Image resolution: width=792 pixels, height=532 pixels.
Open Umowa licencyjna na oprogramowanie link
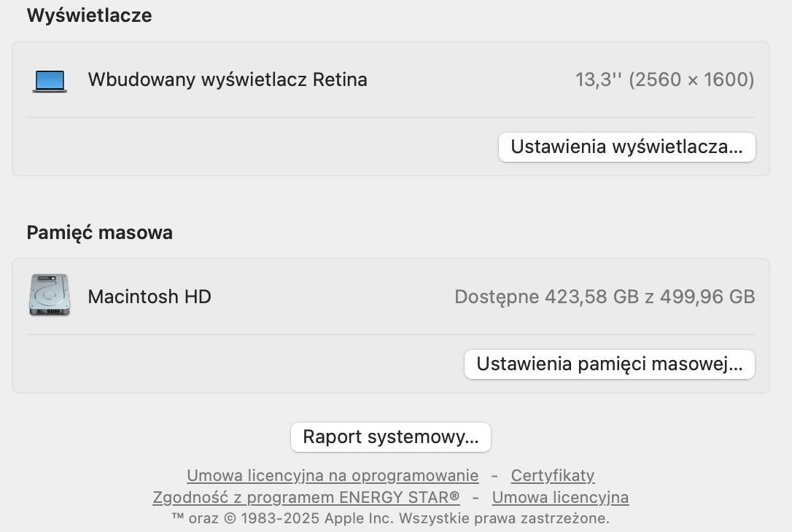333,475
